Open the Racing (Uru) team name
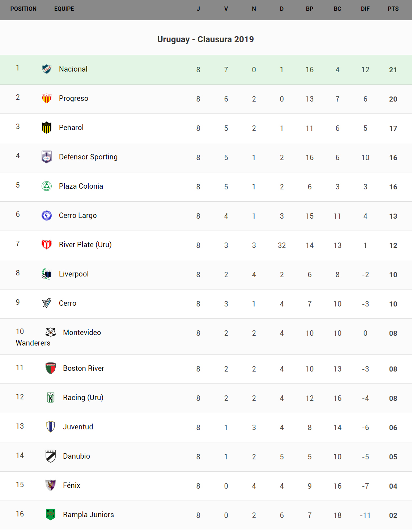This screenshot has height=532, width=412. click(83, 398)
